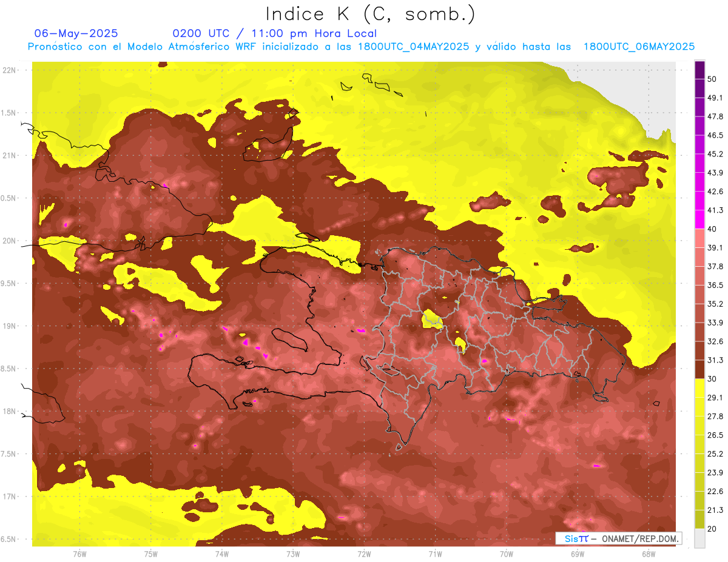
Task: Click longitude label "74W"
Action: [222, 554]
